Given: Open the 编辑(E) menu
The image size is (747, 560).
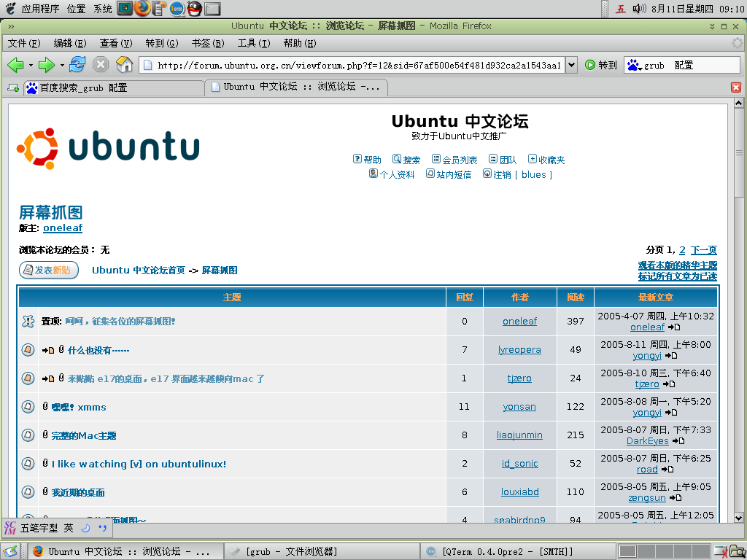Looking at the screenshot, I should pyautogui.click(x=70, y=43).
